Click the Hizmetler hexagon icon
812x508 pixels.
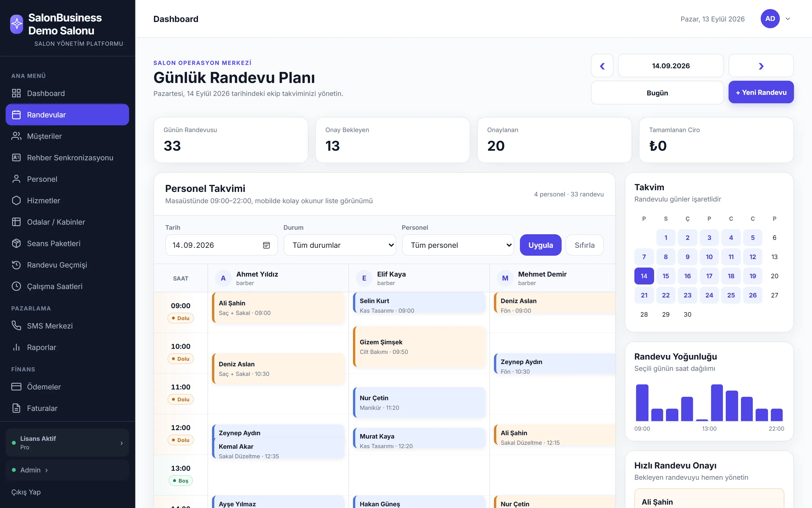[16, 201]
